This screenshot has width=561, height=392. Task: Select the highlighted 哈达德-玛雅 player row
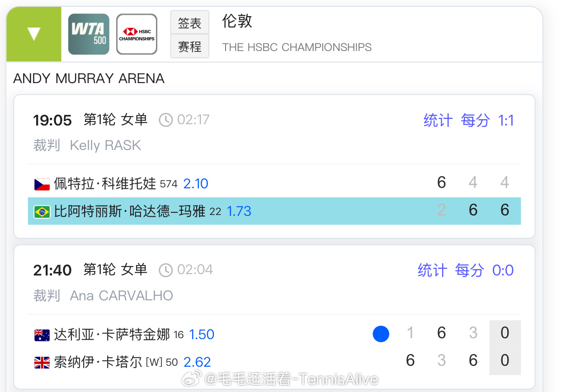coord(274,211)
